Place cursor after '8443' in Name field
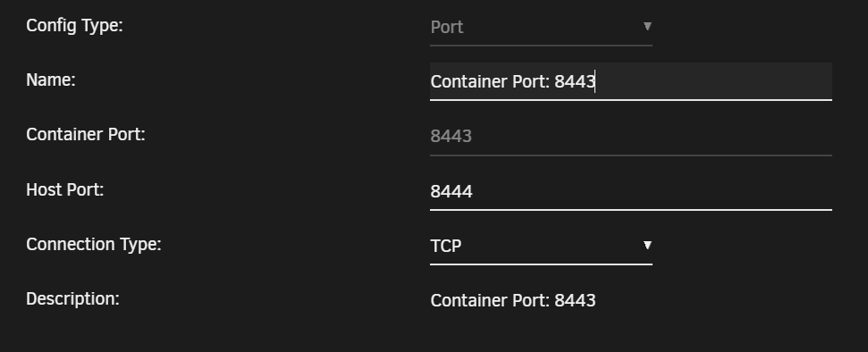 pyautogui.click(x=595, y=82)
